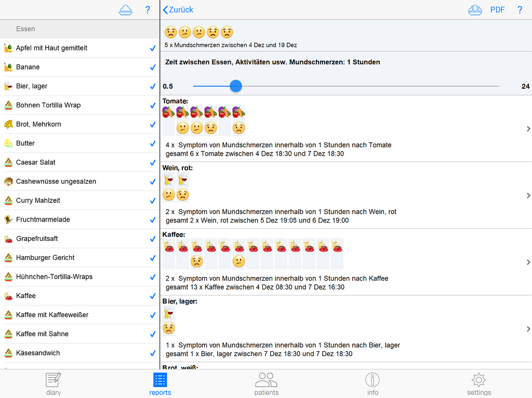Click the first sad face in Mundschmerzen summary
This screenshot has height=398, width=532.
point(170,32)
